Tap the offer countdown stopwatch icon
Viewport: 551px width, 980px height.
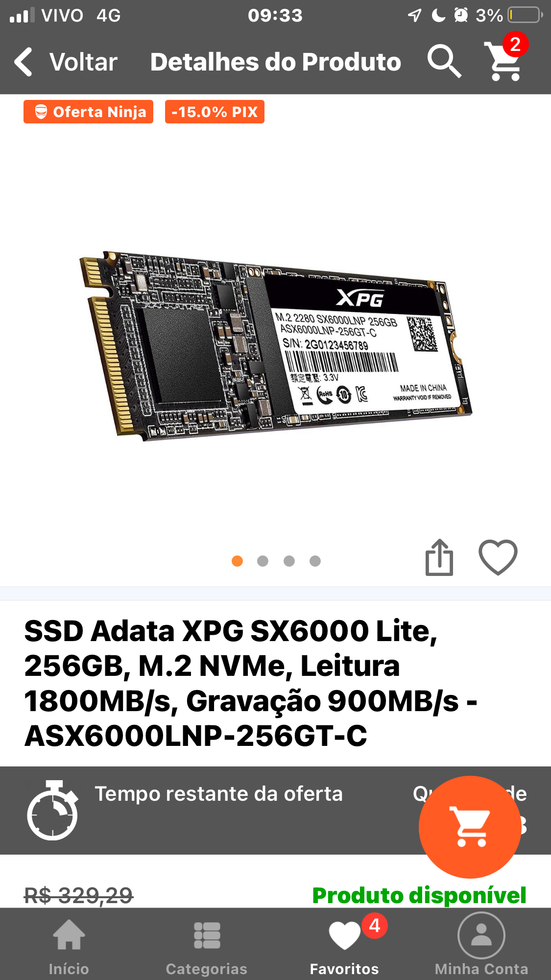52,810
